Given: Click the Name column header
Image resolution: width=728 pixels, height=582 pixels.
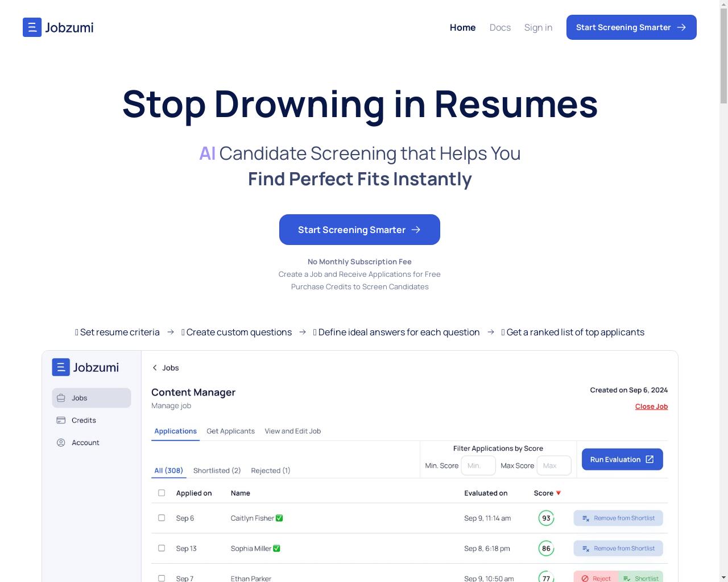Looking at the screenshot, I should click(240, 493).
